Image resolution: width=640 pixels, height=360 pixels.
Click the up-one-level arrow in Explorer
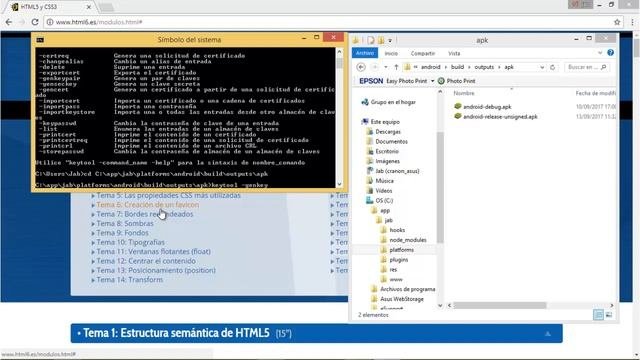click(x=396, y=67)
